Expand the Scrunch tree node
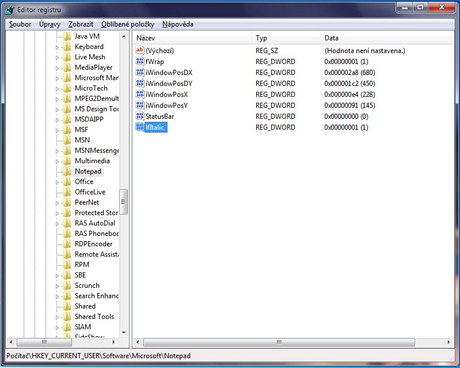Screen dimensions: 460x368 tap(57, 286)
